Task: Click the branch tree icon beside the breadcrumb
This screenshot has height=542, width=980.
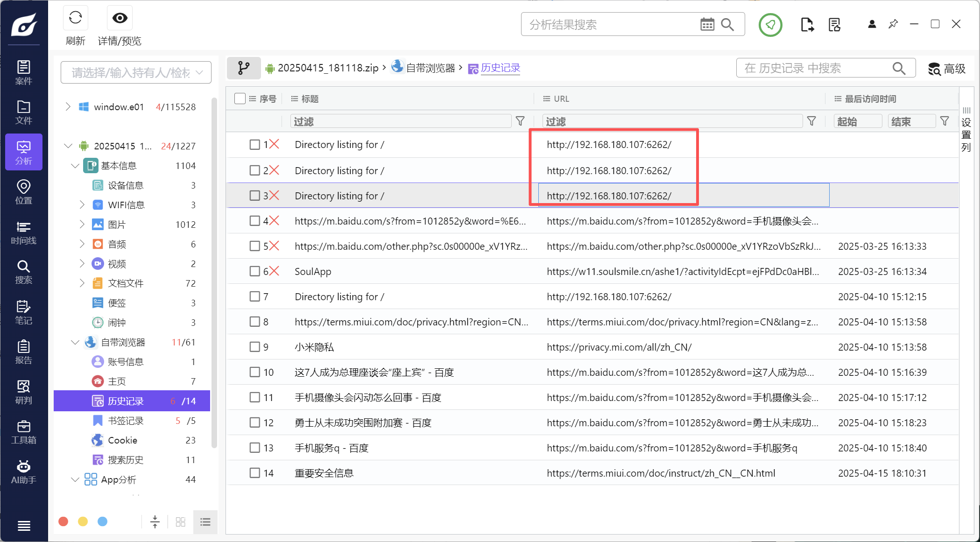Action: [244, 68]
